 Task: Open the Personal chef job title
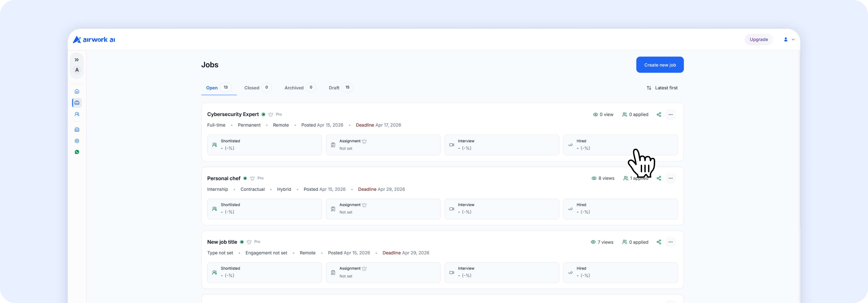pos(224,178)
